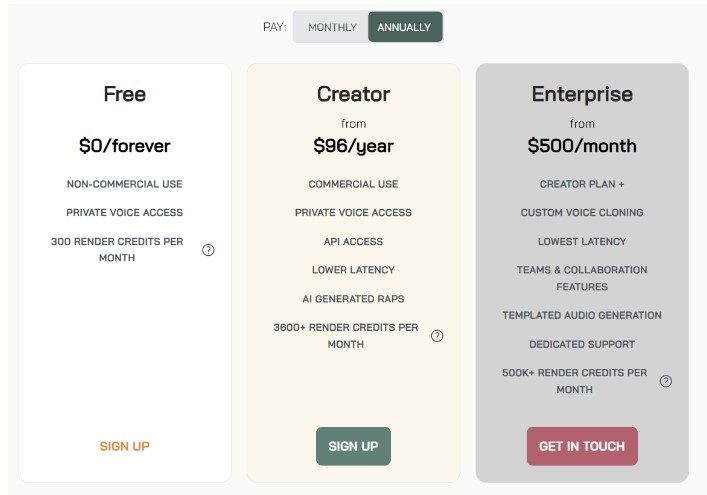Click the Get In Touch button

(x=582, y=446)
